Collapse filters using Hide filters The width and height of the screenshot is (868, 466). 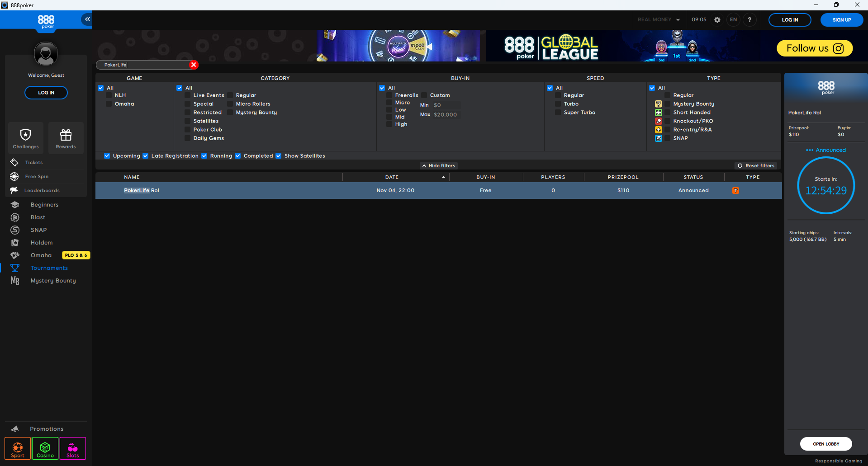point(438,165)
